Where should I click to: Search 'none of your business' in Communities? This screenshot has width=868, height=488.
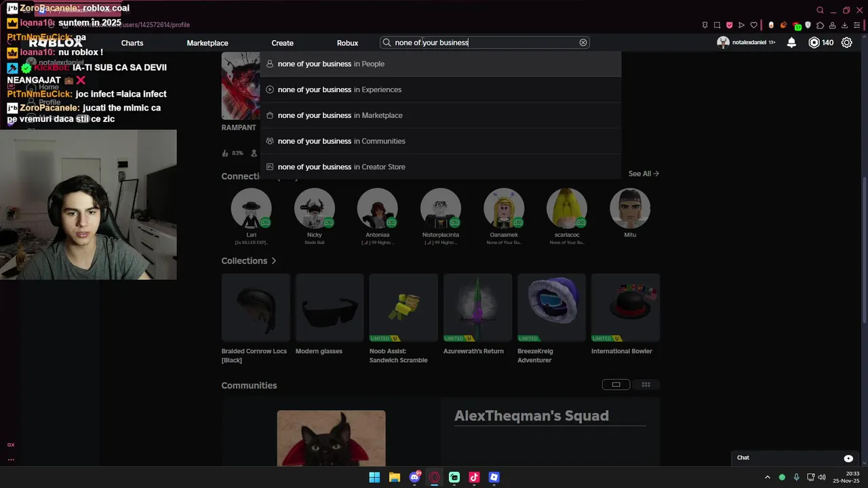[440, 141]
